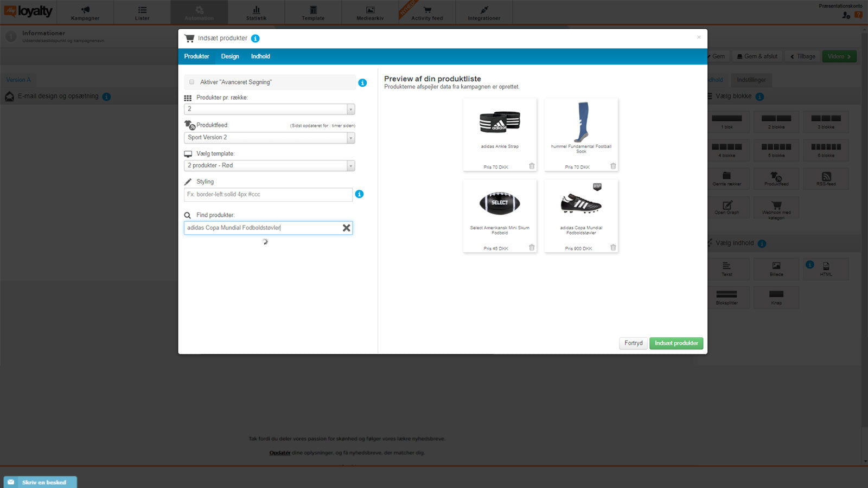
Task: Click the Gem & afslut button
Action: (x=757, y=56)
